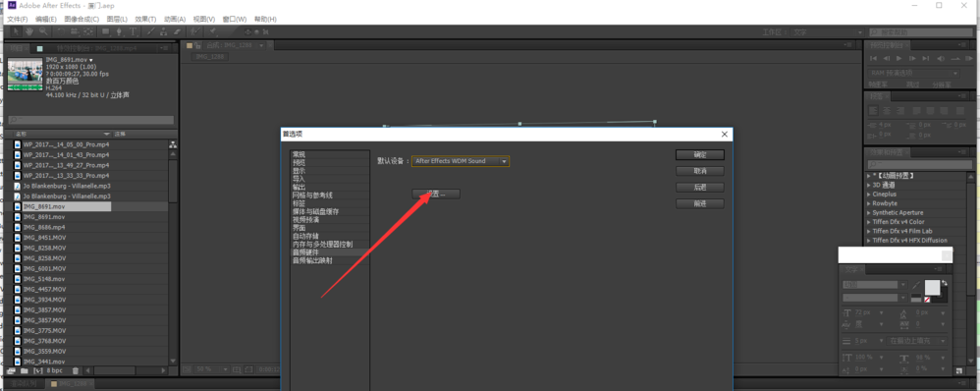Image resolution: width=980 pixels, height=391 pixels.
Task: Click the play button in Preview panel
Action: click(898, 58)
